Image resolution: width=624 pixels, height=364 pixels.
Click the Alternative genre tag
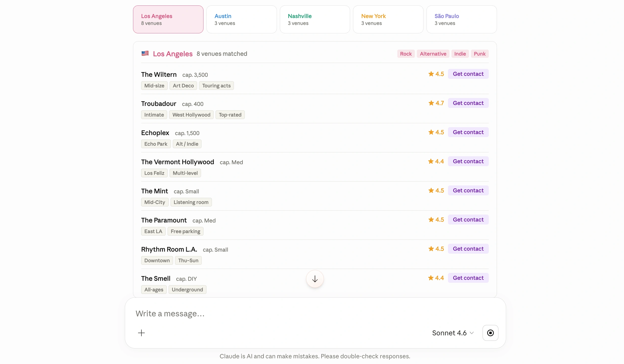coord(433,54)
